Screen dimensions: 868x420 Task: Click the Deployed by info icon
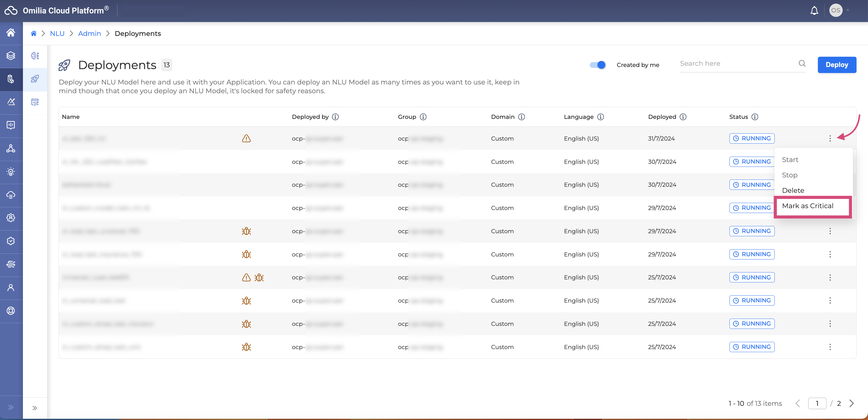[x=335, y=117]
